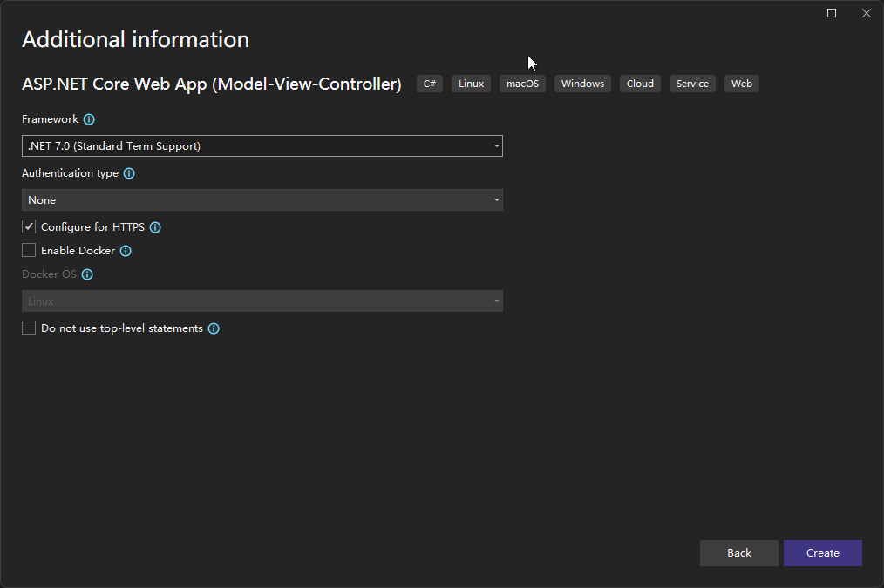Click the Docker OS info icon
This screenshot has width=884, height=588.
[87, 275]
